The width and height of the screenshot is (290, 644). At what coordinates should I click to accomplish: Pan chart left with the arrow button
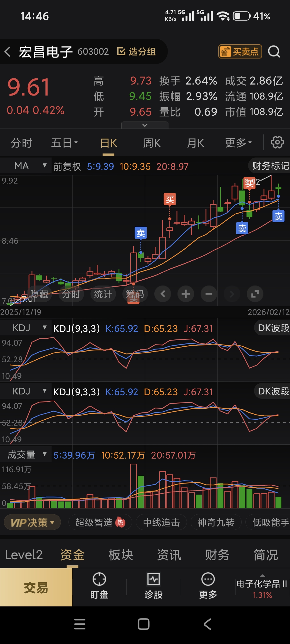coord(163,294)
